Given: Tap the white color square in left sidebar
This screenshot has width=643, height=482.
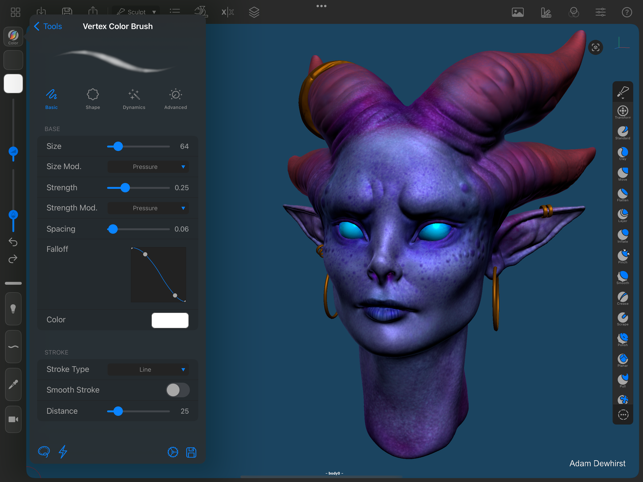Looking at the screenshot, I should [x=13, y=84].
